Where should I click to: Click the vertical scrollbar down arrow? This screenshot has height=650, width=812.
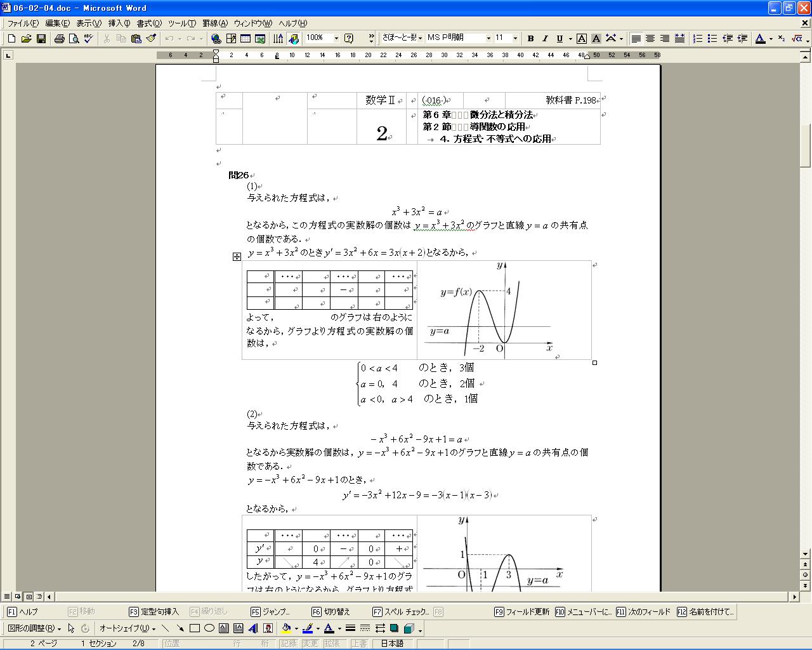[x=806, y=554]
